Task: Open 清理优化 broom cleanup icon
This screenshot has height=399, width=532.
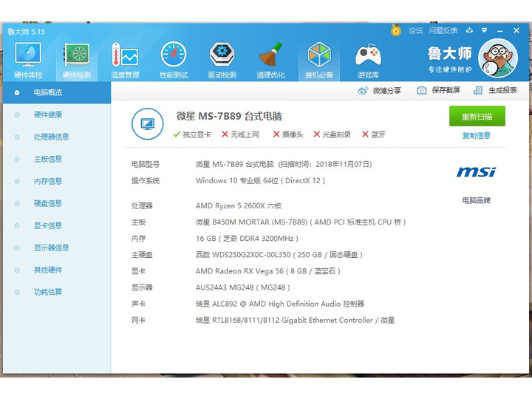Action: [270, 54]
